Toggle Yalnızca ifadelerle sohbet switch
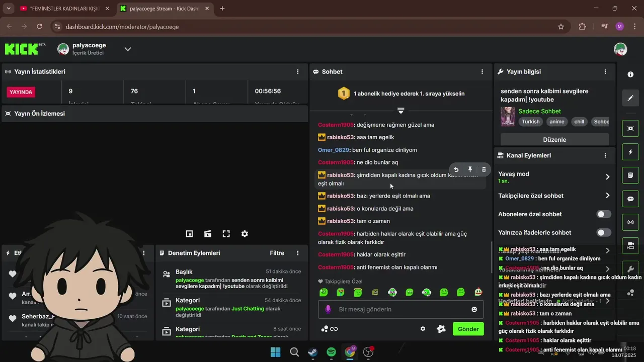 coord(604,232)
